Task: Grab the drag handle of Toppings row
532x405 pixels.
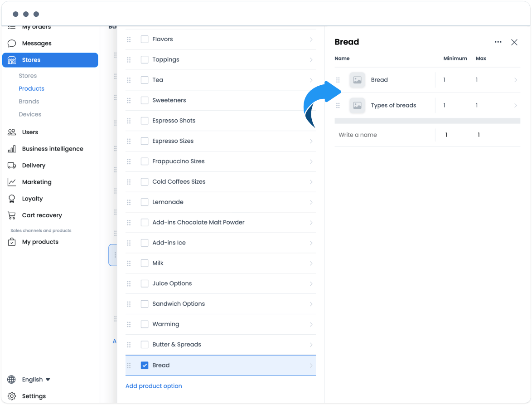Action: [x=129, y=60]
